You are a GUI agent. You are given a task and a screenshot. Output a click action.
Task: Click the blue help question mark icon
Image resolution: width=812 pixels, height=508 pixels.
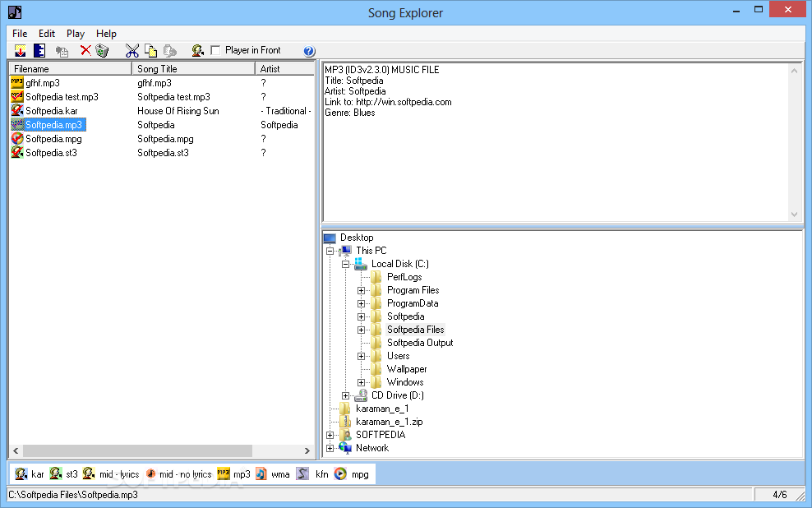pyautogui.click(x=309, y=51)
